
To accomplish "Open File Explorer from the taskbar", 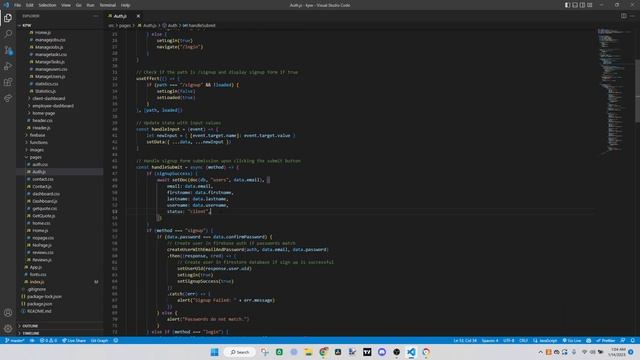I will (308, 352).
